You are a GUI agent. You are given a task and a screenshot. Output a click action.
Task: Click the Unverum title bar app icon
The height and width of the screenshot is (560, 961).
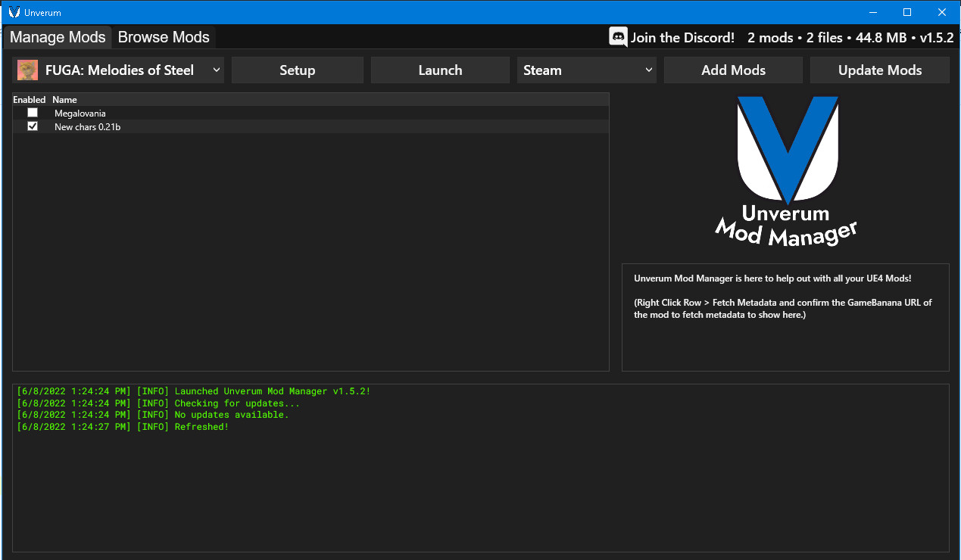click(x=14, y=12)
